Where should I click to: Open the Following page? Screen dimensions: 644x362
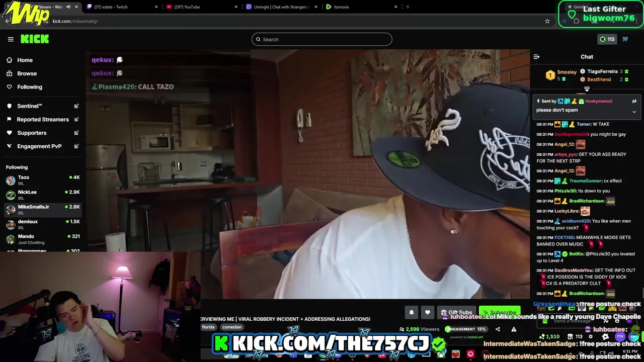[30, 87]
